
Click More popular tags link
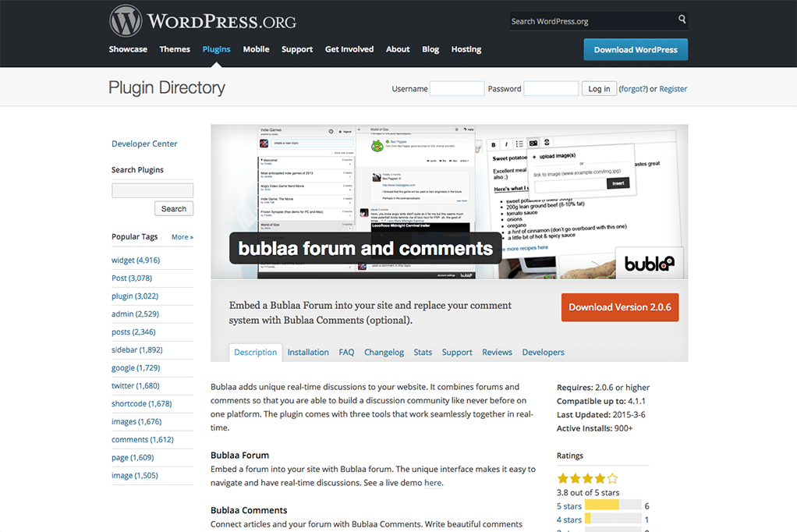click(182, 237)
